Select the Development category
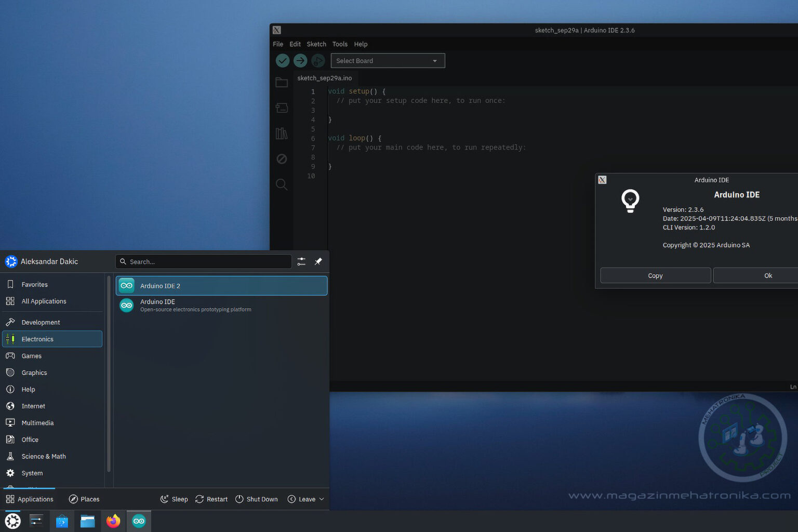 coord(52,322)
